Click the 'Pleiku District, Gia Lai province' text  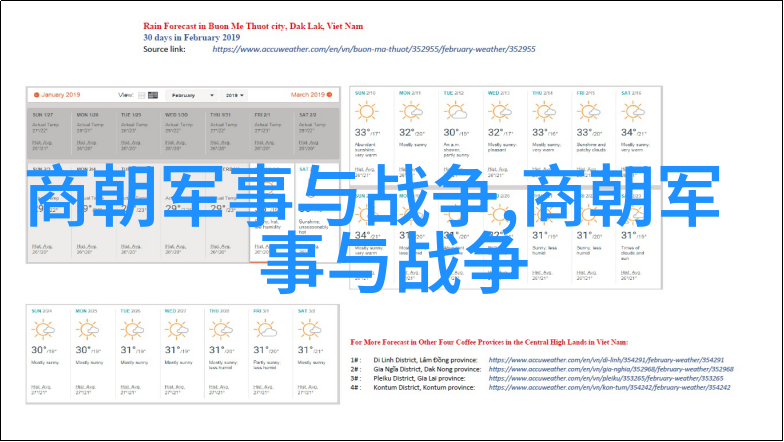click(x=419, y=378)
